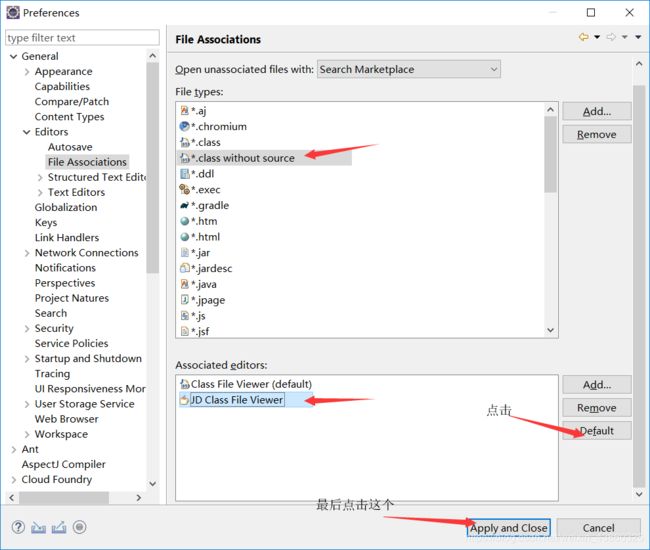650x550 pixels.
Task: Click the back navigation arrow icon
Action: pyautogui.click(x=583, y=38)
